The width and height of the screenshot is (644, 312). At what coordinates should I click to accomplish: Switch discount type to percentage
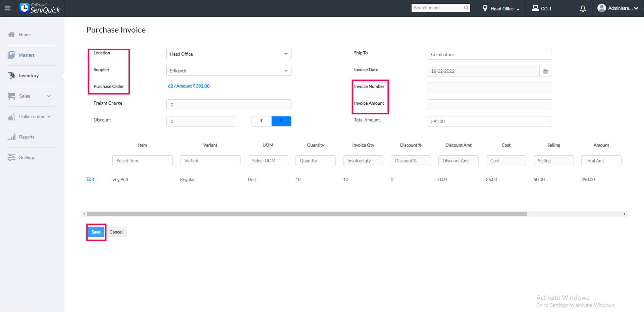tap(281, 121)
